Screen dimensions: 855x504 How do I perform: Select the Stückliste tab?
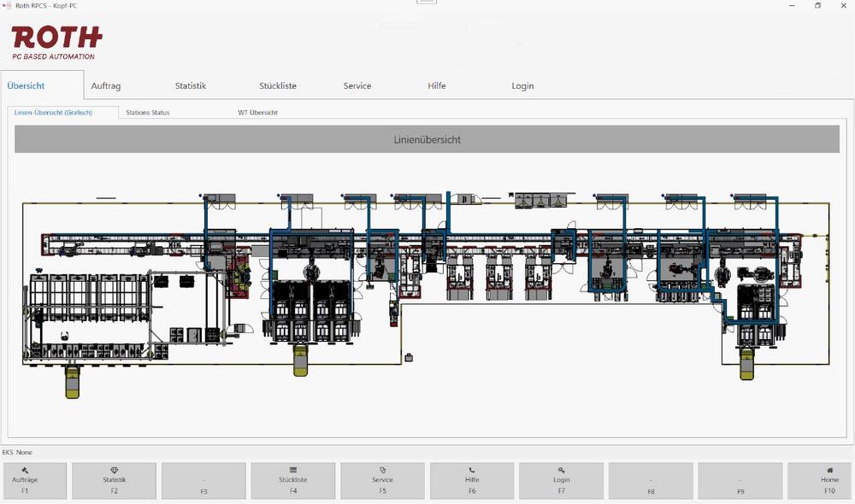278,86
